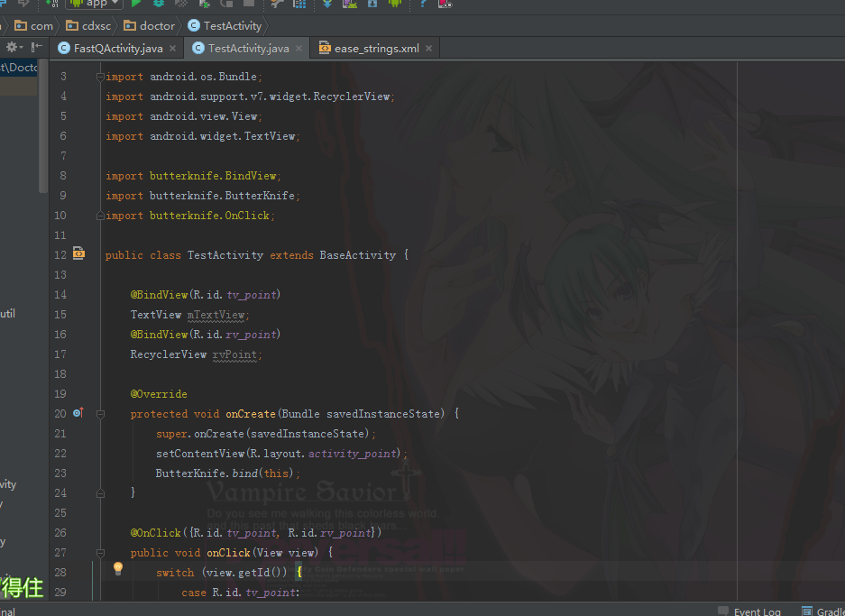
Task: Open project panel gear settings menu
Action: point(14,48)
